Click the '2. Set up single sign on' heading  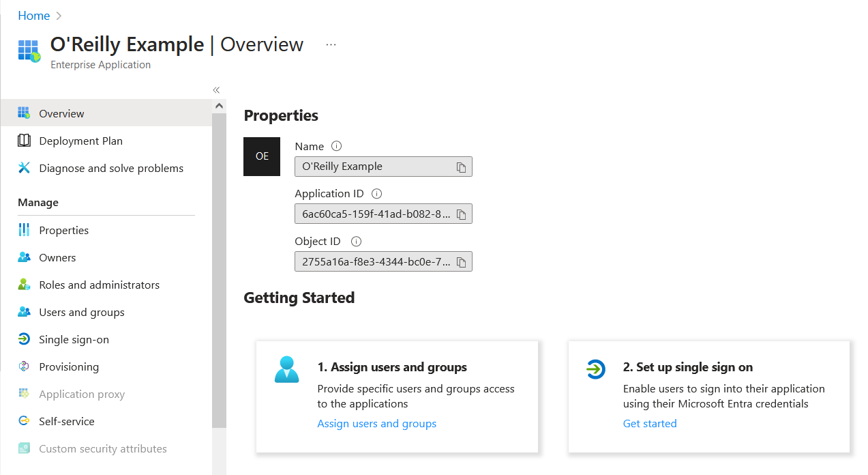(x=688, y=367)
